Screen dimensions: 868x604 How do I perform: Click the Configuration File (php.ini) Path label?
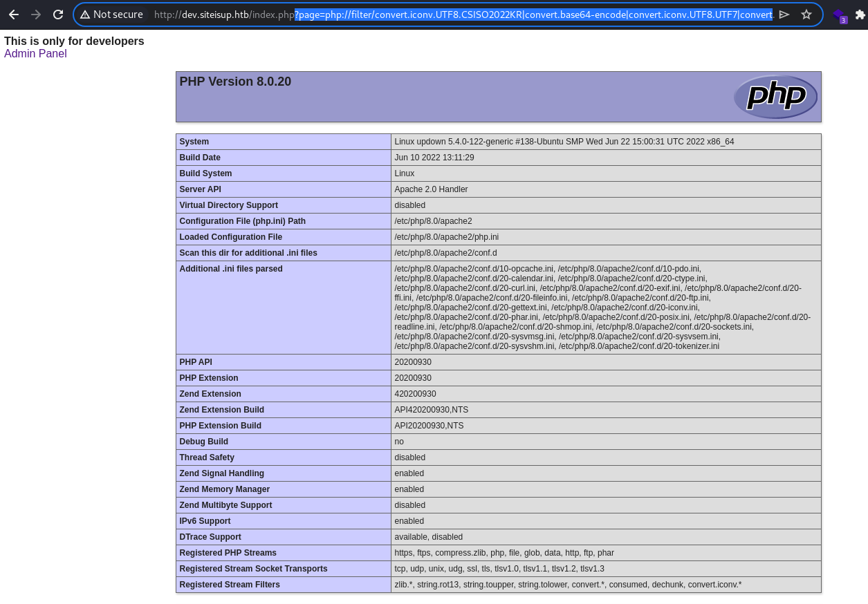pyautogui.click(x=242, y=221)
